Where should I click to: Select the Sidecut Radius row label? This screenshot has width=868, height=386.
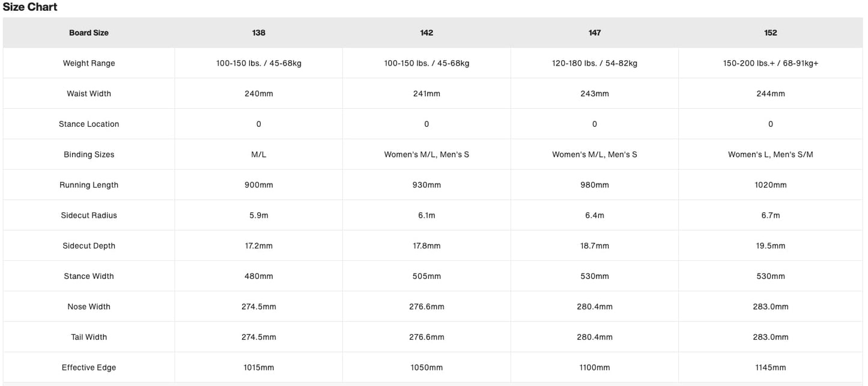(x=89, y=215)
